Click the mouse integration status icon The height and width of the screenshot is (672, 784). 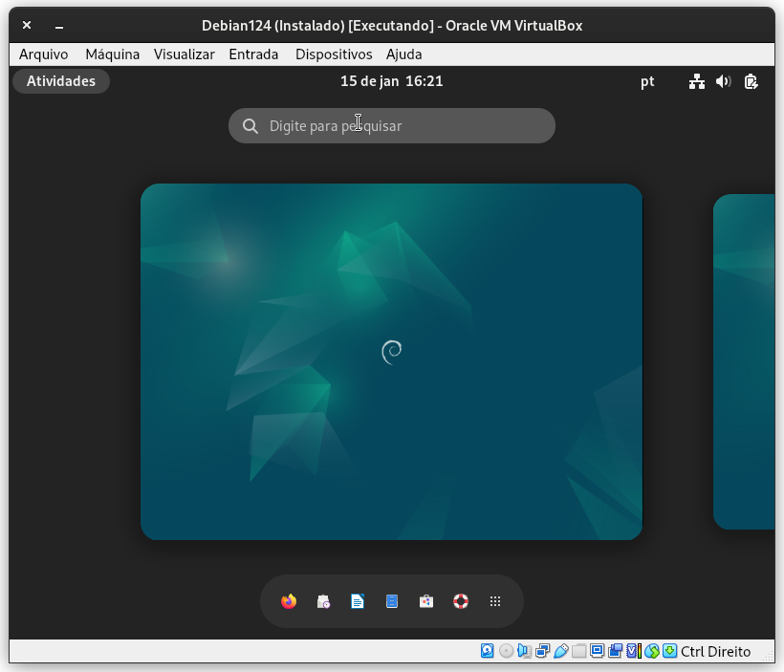[652, 651]
